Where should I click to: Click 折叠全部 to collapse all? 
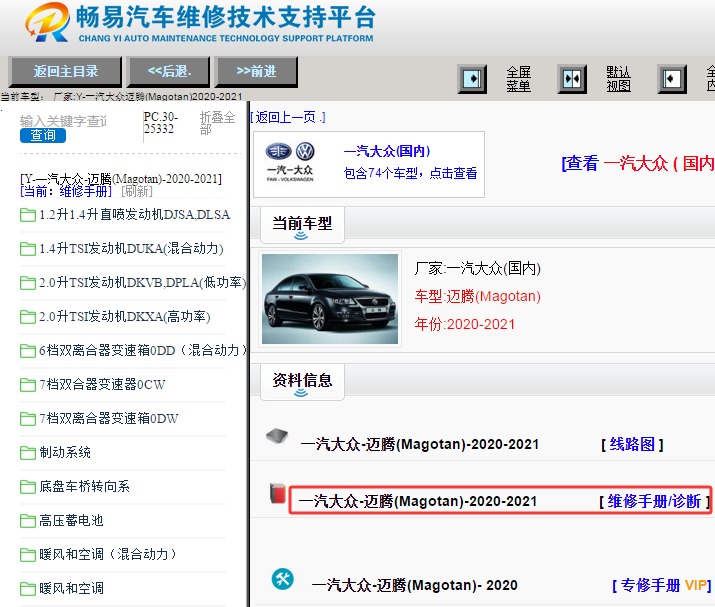[217, 123]
